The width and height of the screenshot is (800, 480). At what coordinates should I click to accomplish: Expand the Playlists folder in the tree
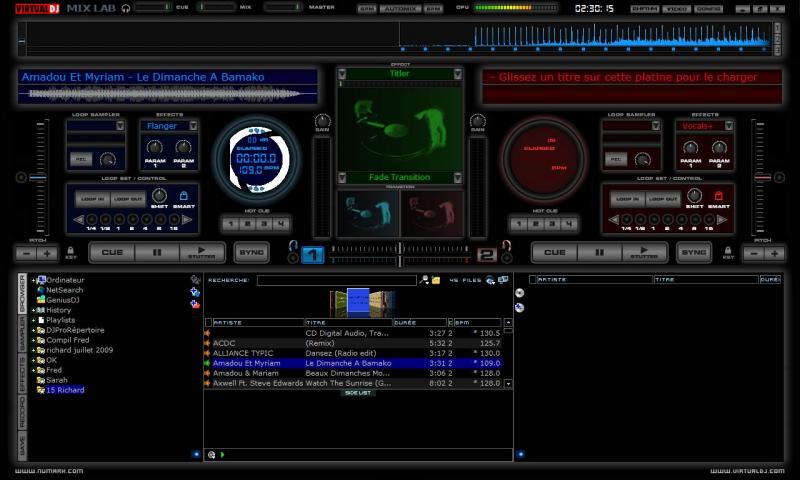(33, 320)
